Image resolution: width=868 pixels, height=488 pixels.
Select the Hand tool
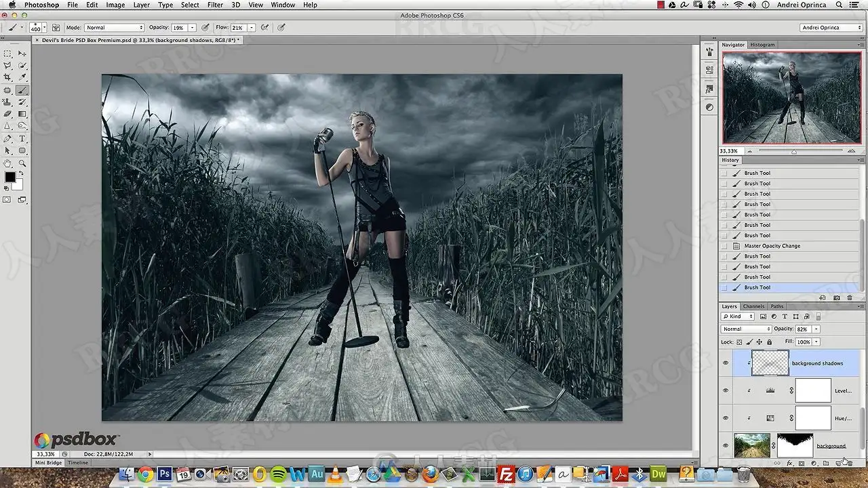tap(8, 163)
